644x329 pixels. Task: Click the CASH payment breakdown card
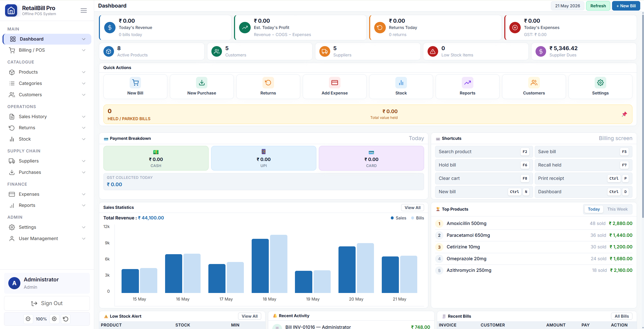click(156, 158)
